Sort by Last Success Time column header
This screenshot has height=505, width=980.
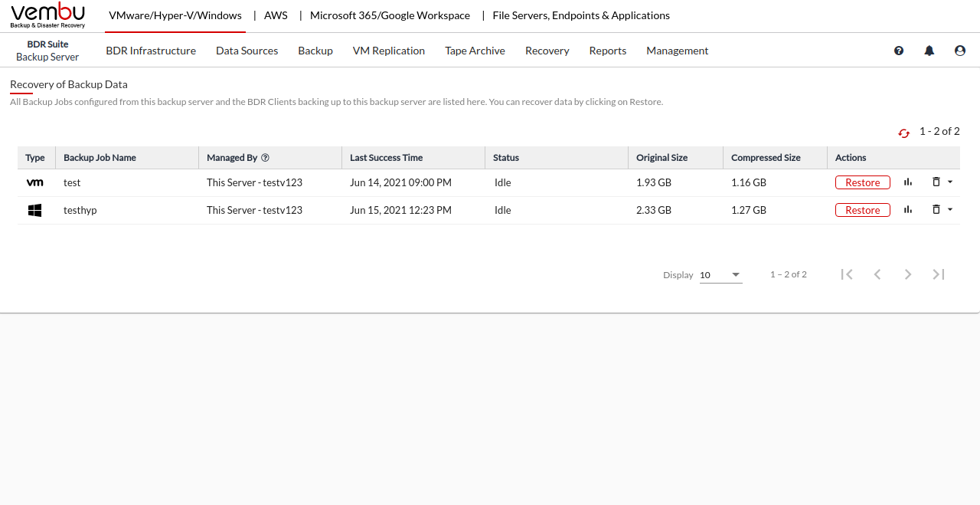(386, 158)
